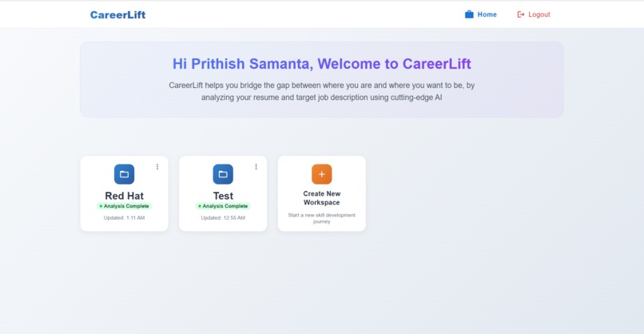644x334 pixels.
Task: Click 'Start a new skill development journey' text
Action: (x=321, y=218)
